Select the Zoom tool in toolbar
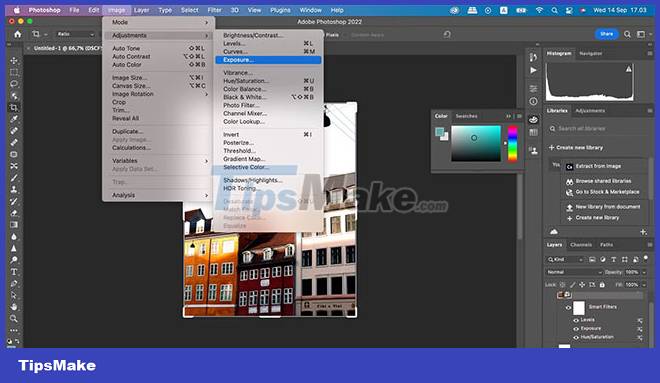Viewport: 660px width, 383px height. point(14,319)
